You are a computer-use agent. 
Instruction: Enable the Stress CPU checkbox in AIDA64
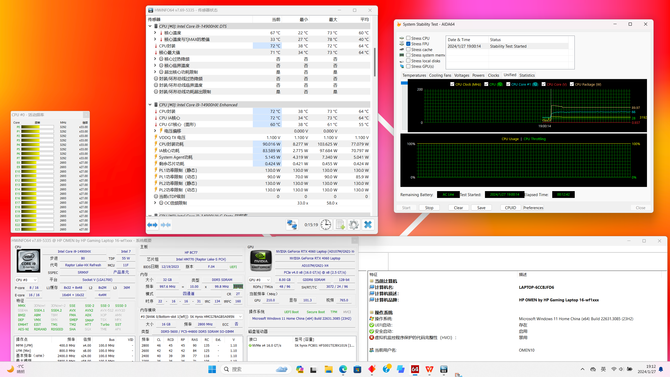tap(408, 38)
